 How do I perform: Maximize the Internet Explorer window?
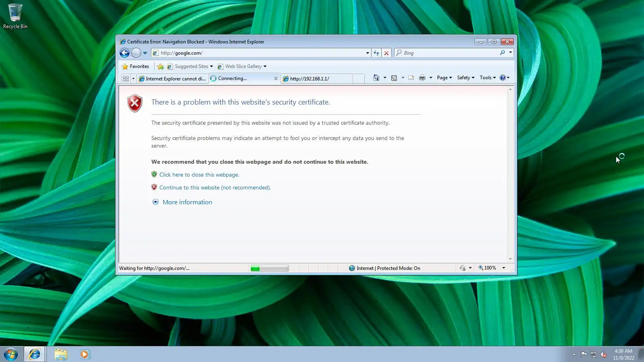[494, 41]
